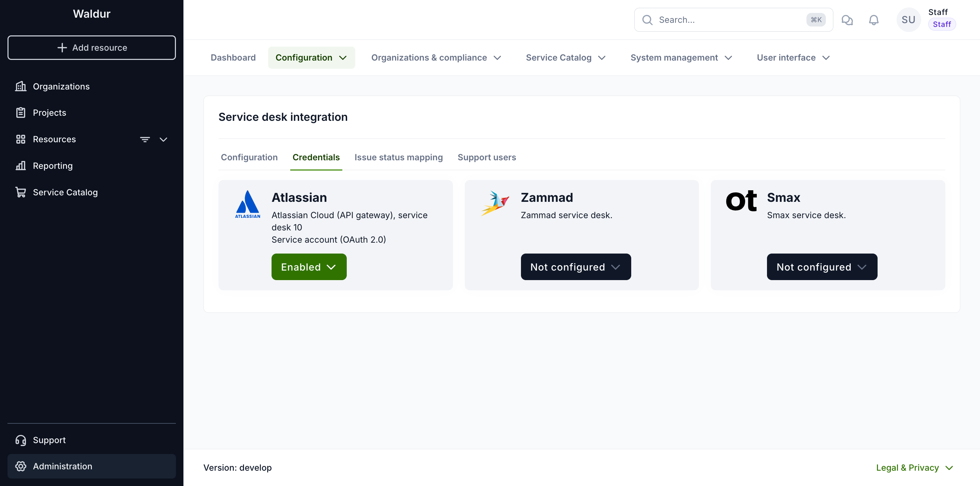This screenshot has width=980, height=486.
Task: Click the Atlassian logo
Action: (248, 204)
